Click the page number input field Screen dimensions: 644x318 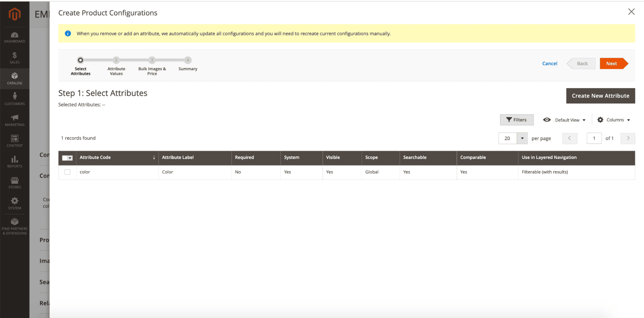coord(594,138)
